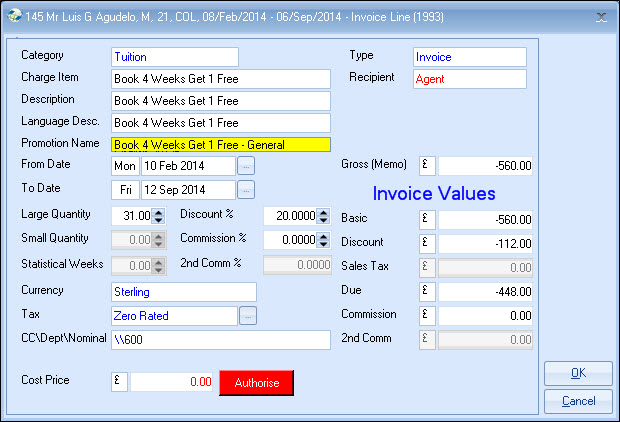This screenshot has height=422, width=620.
Task: Select the Description text field
Action: point(220,101)
